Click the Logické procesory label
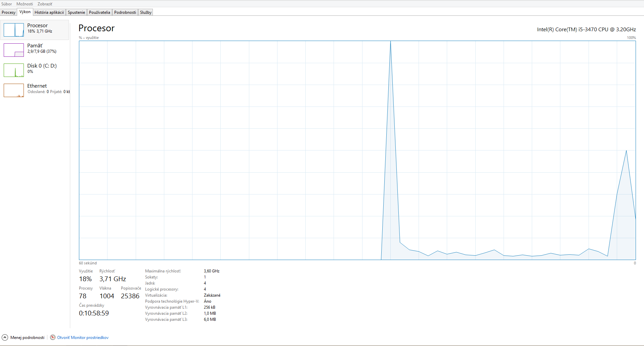This screenshot has height=346, width=644. (x=162, y=289)
